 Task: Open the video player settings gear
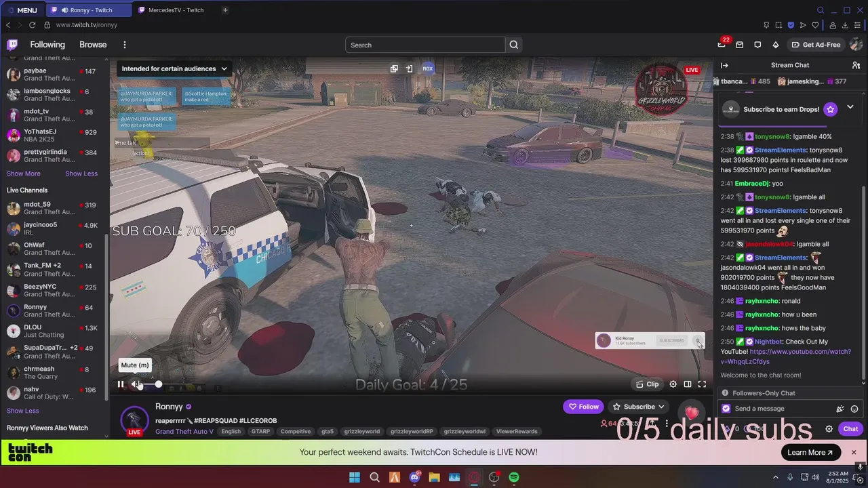pyautogui.click(x=673, y=384)
